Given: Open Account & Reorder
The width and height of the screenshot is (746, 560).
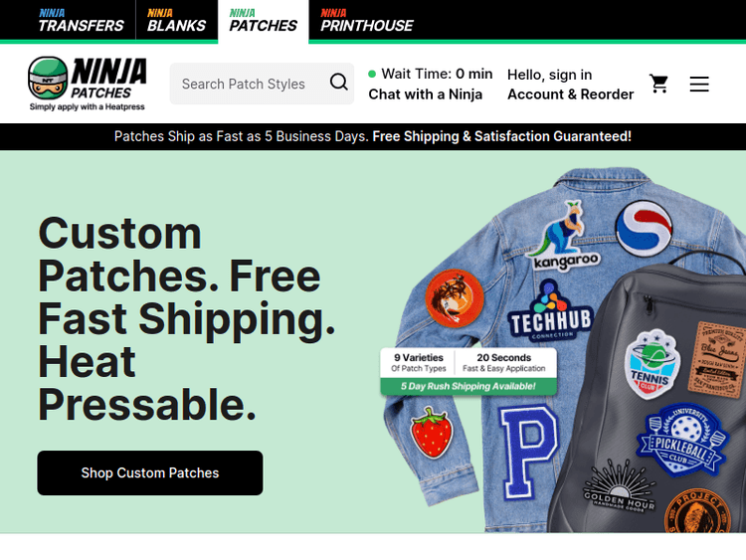Looking at the screenshot, I should point(571,94).
